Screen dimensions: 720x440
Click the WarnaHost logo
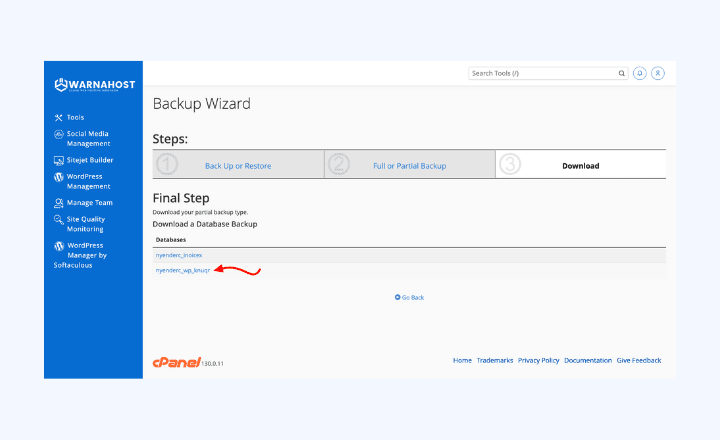(x=94, y=84)
